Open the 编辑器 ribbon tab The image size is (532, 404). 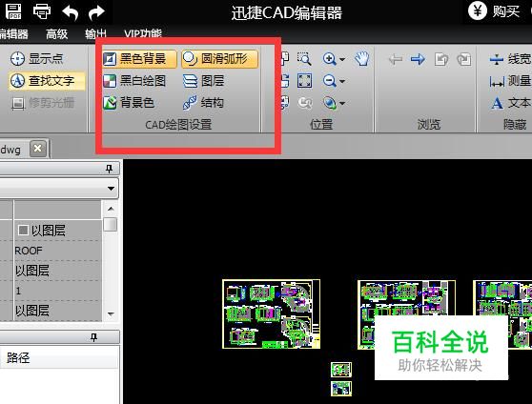click(x=13, y=34)
